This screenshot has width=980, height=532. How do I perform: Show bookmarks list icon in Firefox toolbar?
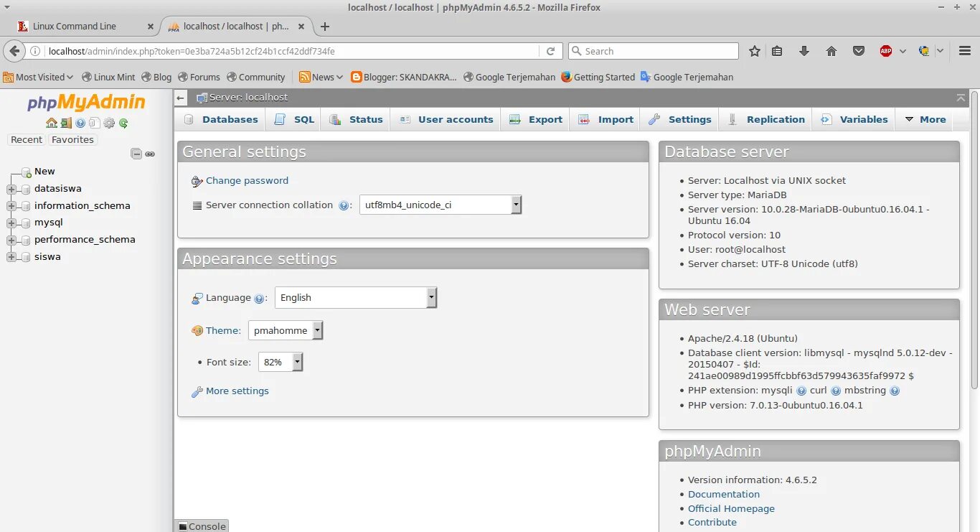pos(777,51)
